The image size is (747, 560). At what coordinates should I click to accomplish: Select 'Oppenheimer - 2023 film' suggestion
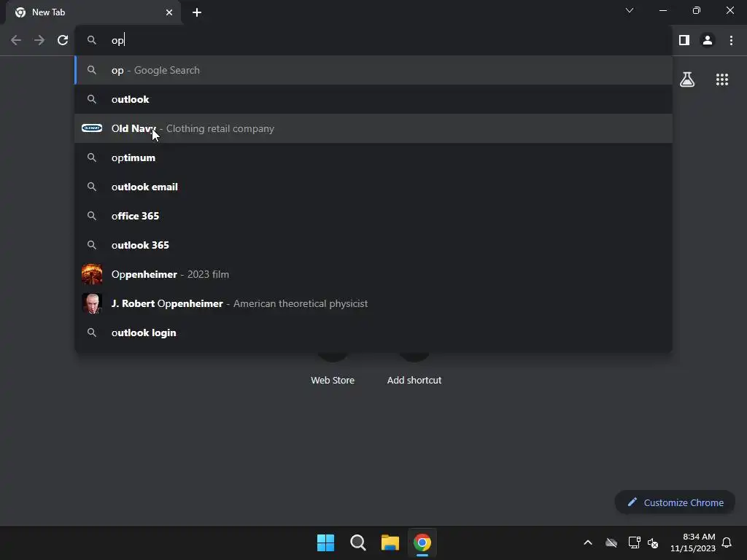(x=373, y=274)
